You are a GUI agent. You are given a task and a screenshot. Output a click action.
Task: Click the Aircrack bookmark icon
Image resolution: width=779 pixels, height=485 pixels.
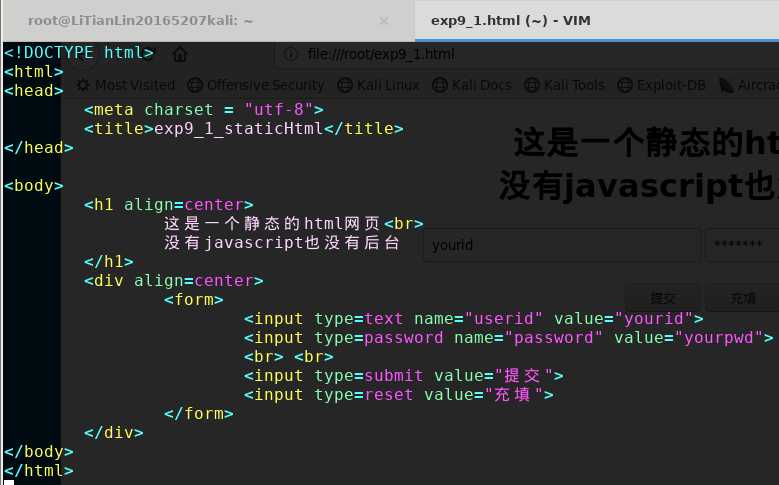click(x=726, y=85)
